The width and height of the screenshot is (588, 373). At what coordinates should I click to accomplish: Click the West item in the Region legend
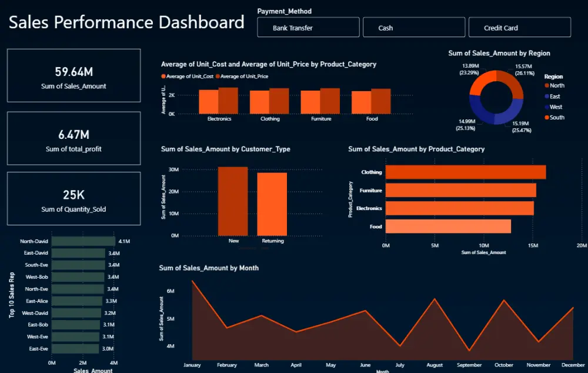click(x=555, y=106)
